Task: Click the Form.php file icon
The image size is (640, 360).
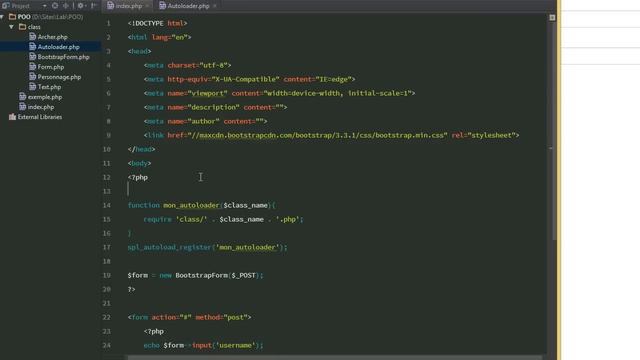Action: pyautogui.click(x=33, y=67)
